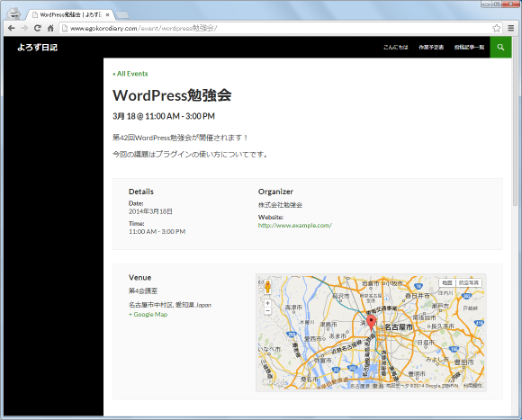Bookmark this page with the star icon
522x420 pixels.
[x=497, y=28]
